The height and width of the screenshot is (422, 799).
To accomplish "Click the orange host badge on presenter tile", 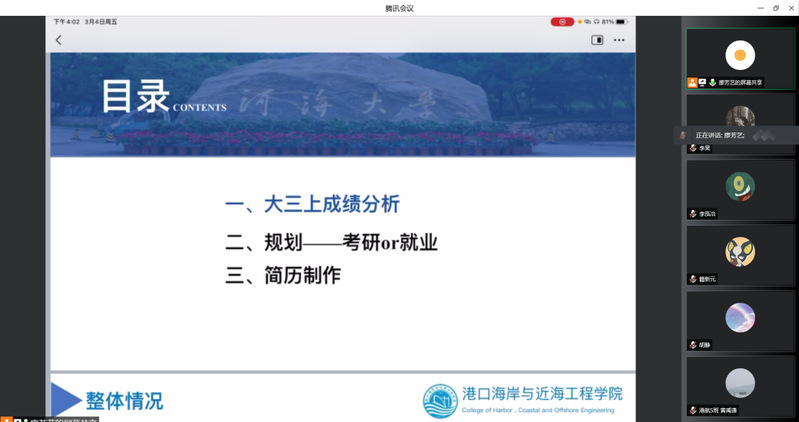I will tap(692, 82).
